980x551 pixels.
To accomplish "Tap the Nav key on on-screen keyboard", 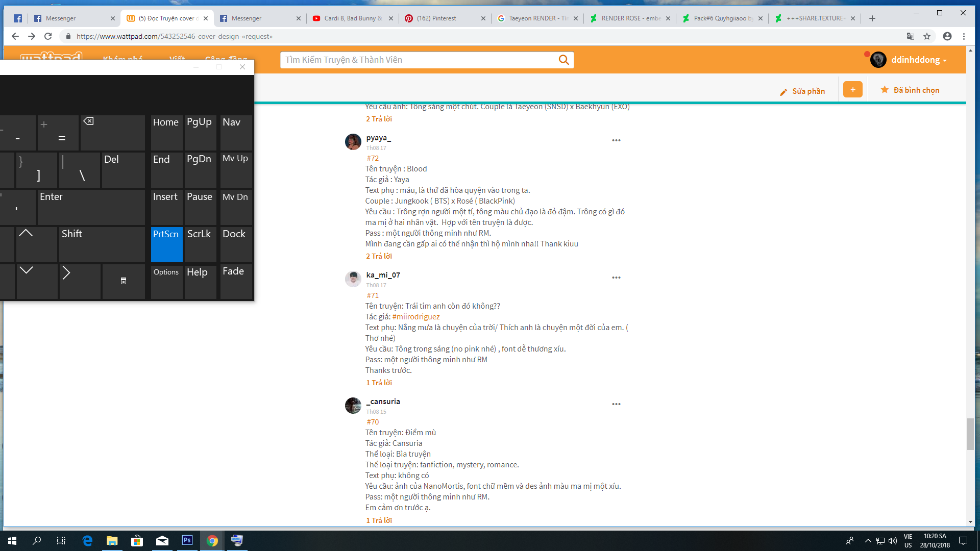I will [x=236, y=132].
